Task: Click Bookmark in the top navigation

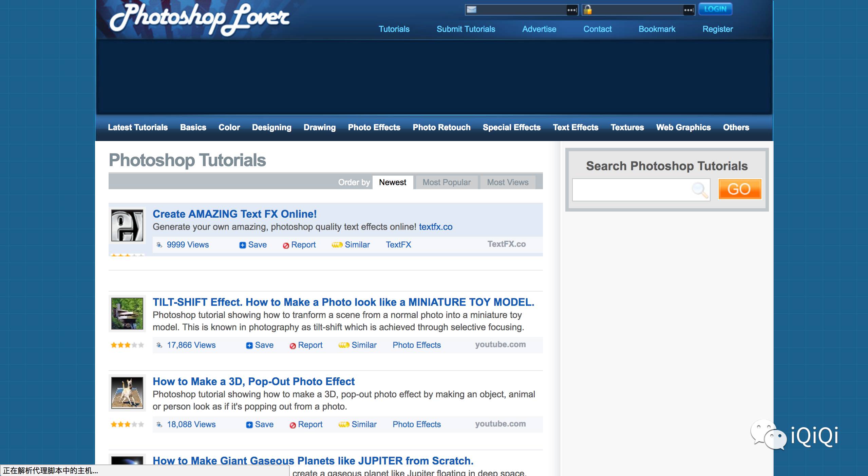Action: pos(657,29)
